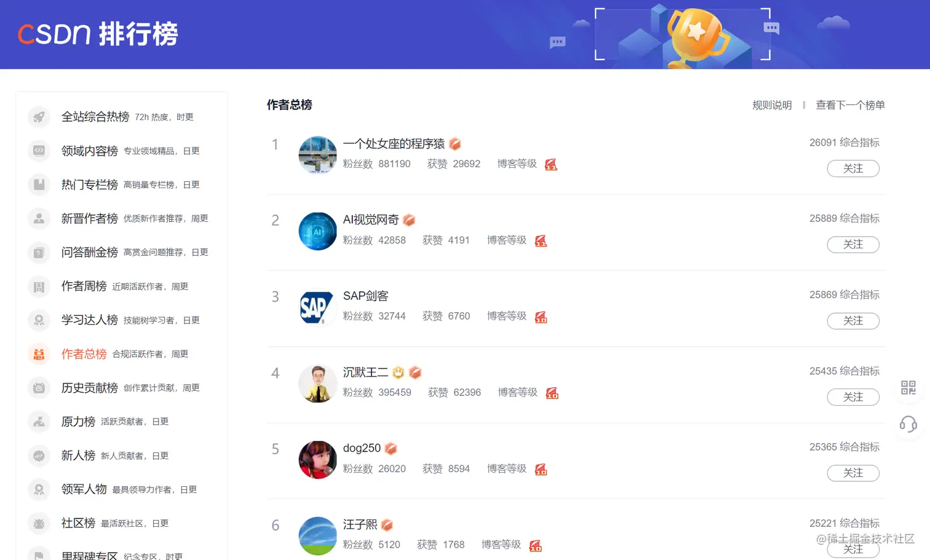The width and height of the screenshot is (930, 560).
Task: Click the badge icon beside 领军人物
Action: click(x=39, y=489)
